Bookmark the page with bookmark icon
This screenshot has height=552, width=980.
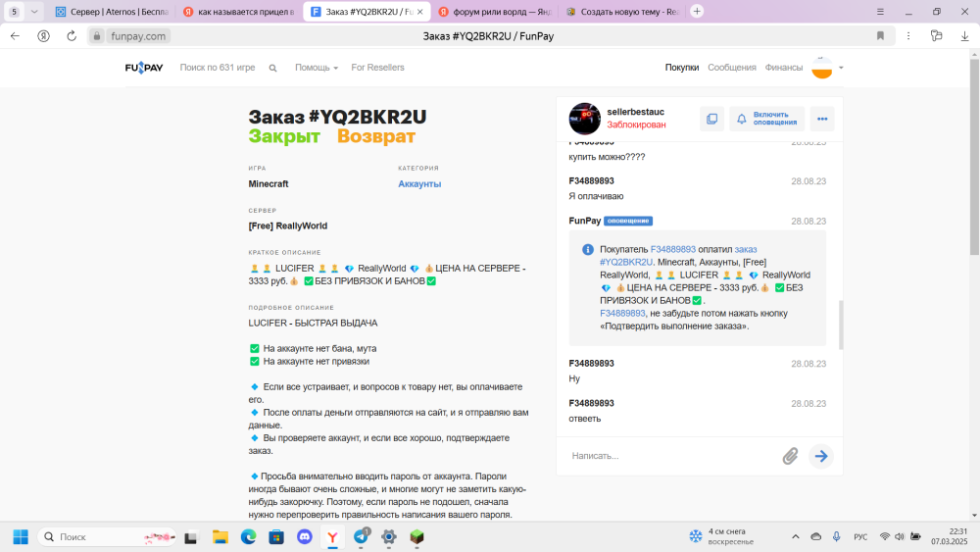880,36
